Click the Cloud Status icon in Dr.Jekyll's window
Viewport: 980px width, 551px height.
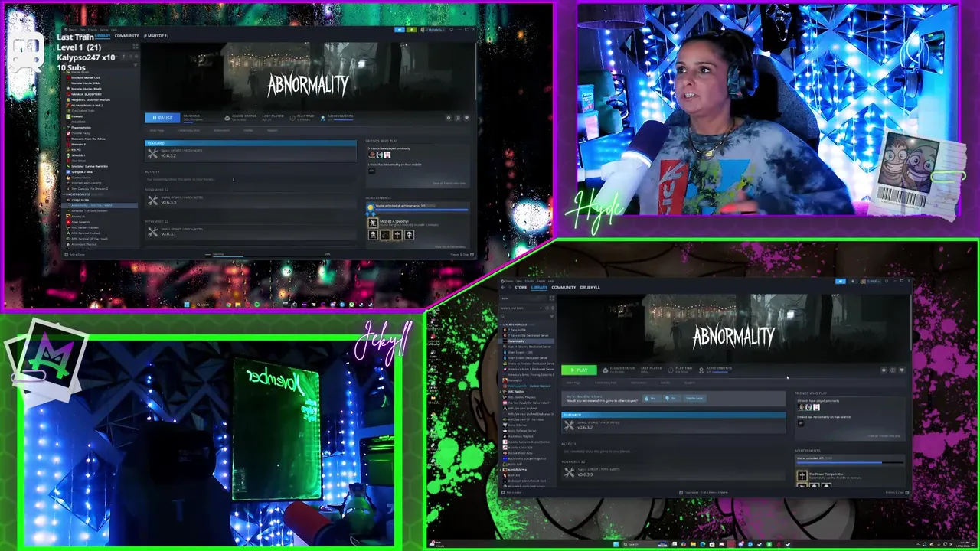click(x=605, y=370)
